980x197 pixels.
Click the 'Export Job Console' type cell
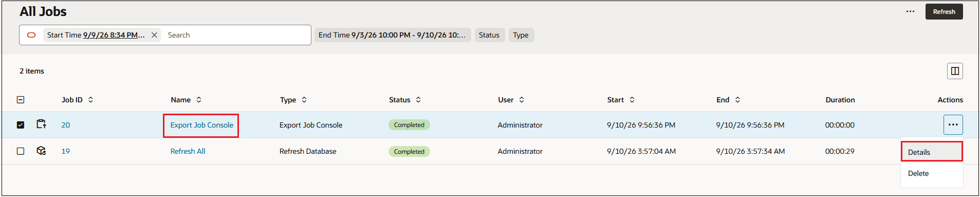point(311,125)
